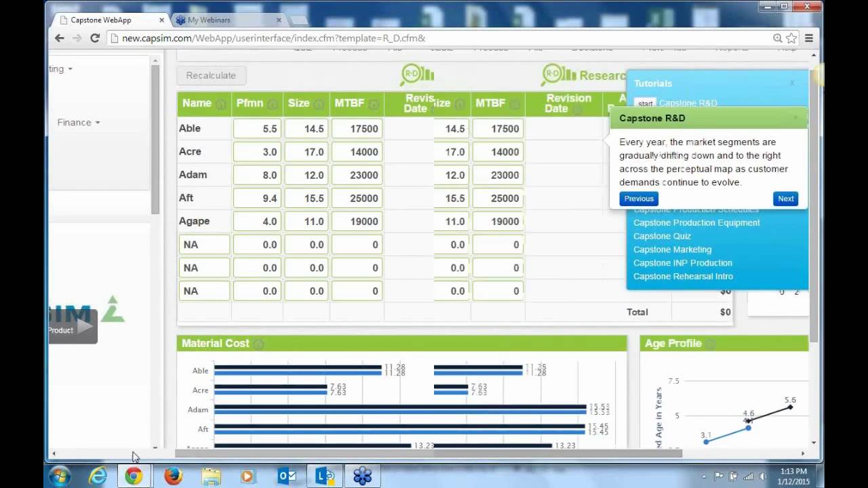The width and height of the screenshot is (868, 488).
Task: Show hidden system tray icons
Action: pyautogui.click(x=703, y=476)
